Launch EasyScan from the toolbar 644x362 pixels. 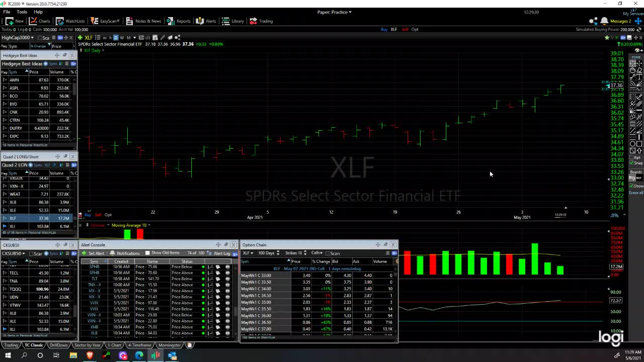105,21
